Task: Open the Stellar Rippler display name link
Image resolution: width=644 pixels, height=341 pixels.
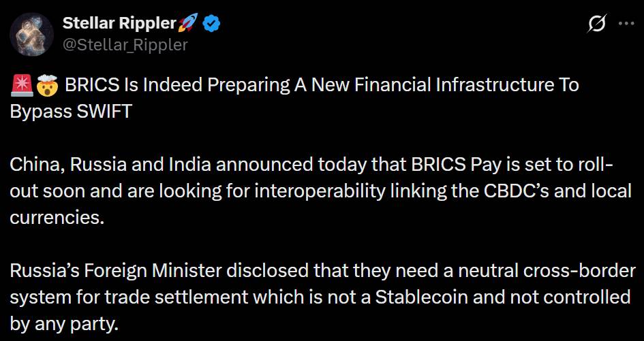Action: coord(119,23)
